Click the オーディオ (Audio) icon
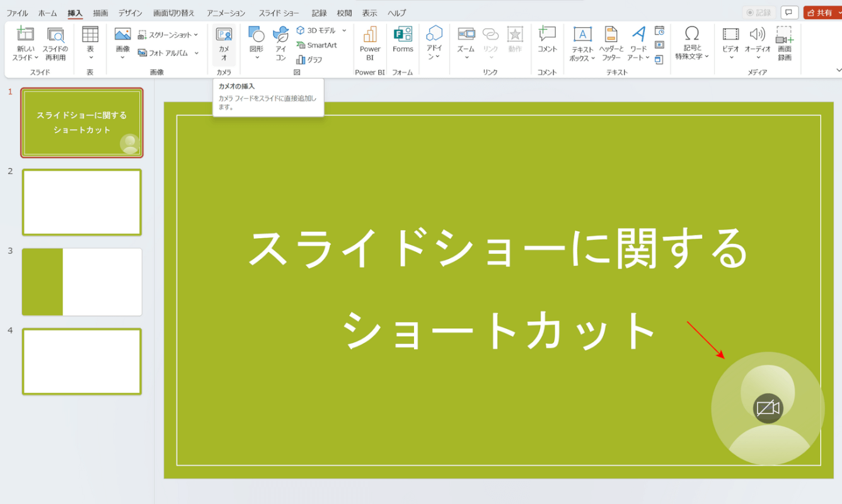The image size is (842, 504). 757,34
